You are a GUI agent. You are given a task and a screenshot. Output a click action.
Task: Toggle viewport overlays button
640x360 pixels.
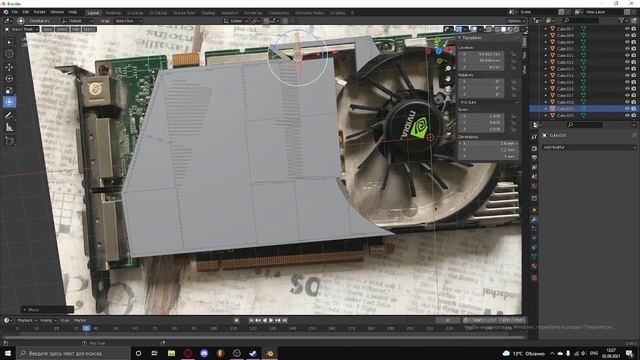474,29
